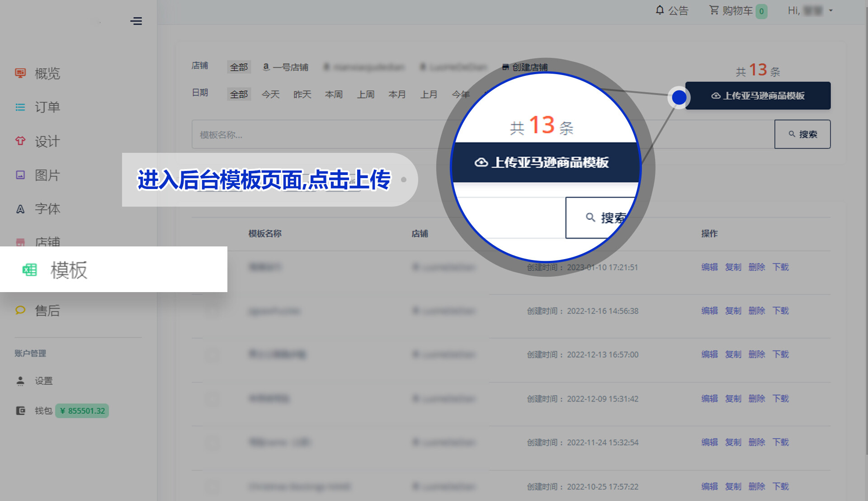
Task: Click 下载 for 2022-10-25 template
Action: tap(780, 486)
